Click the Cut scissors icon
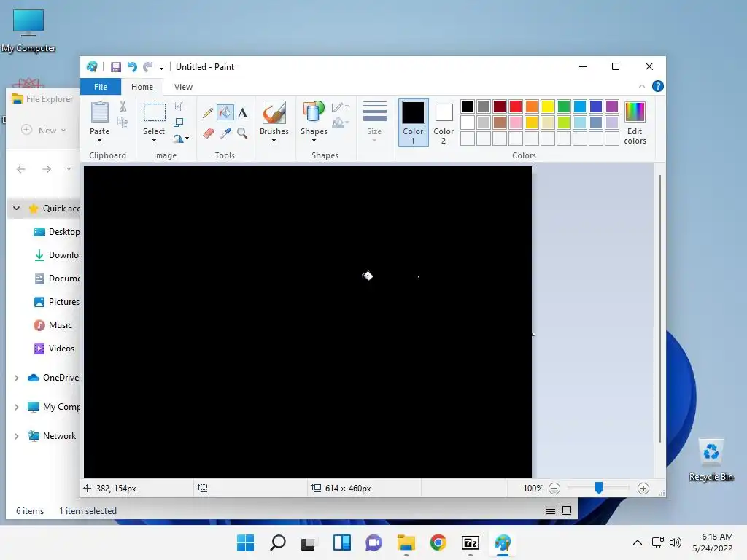Screen dimensions: 747x560 123,106
